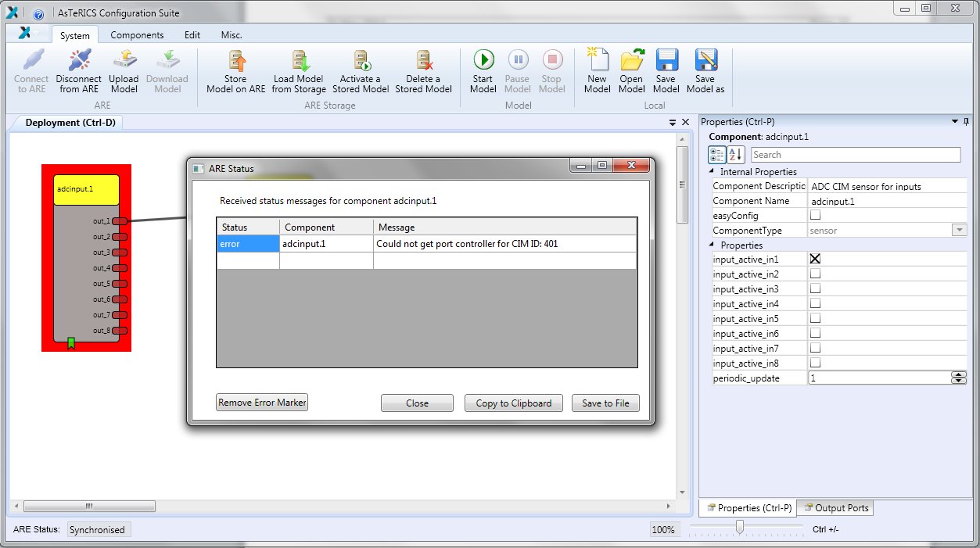Open the ComponentType sensor dropdown
This screenshot has height=548, width=980.
pos(959,231)
